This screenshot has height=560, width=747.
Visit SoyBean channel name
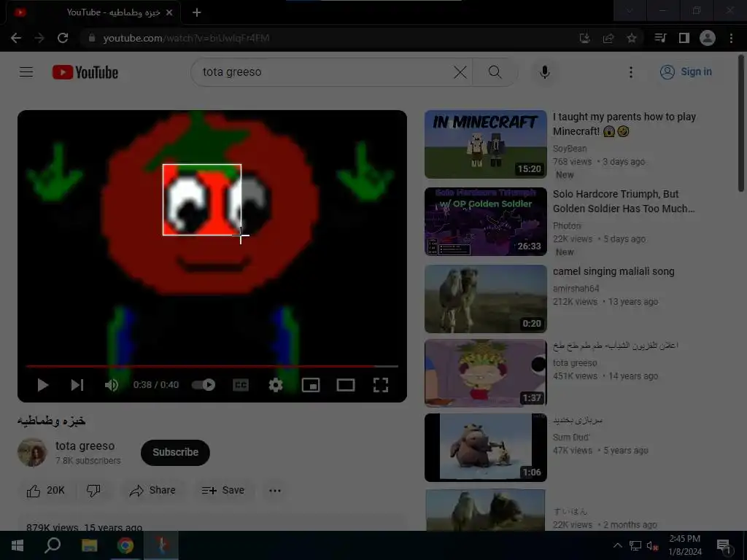pos(570,149)
